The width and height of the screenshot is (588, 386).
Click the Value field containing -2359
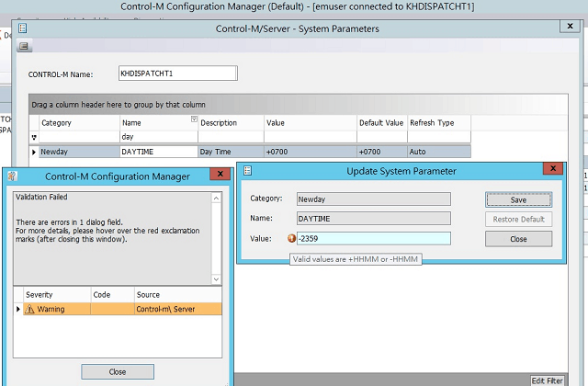tap(374, 239)
